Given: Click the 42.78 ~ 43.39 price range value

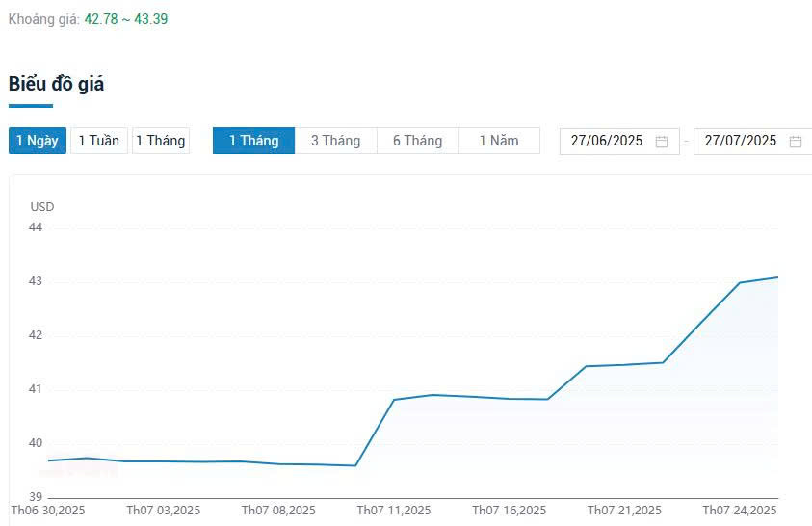Looking at the screenshot, I should click(126, 18).
